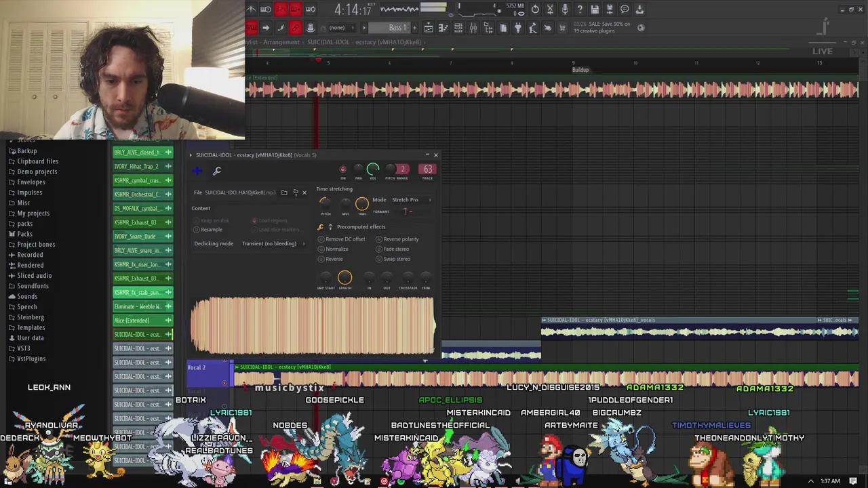868x488 pixels.
Task: Click the folder icon to browse sample file
Action: click(x=284, y=192)
